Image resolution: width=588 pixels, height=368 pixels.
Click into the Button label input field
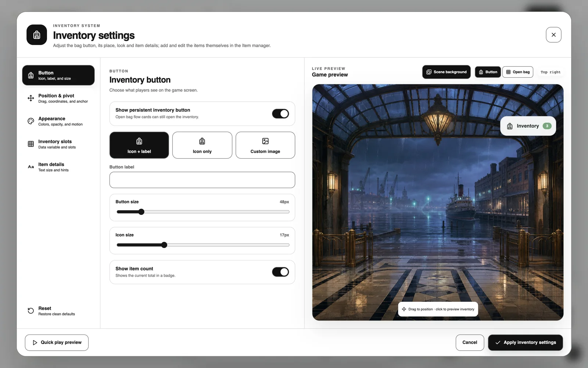(202, 180)
